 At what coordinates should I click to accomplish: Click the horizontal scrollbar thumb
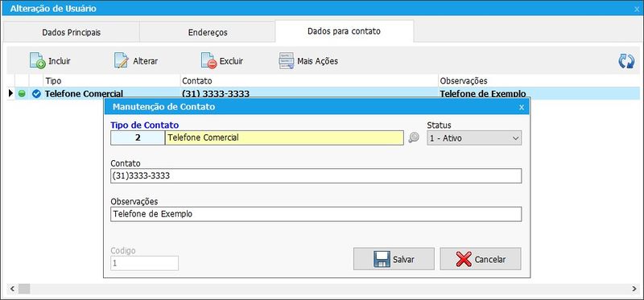24,289
